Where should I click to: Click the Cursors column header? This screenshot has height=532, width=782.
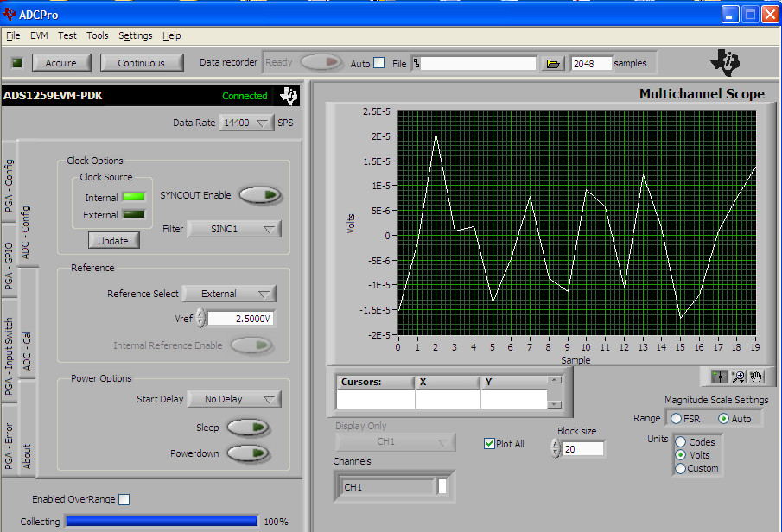pyautogui.click(x=376, y=382)
